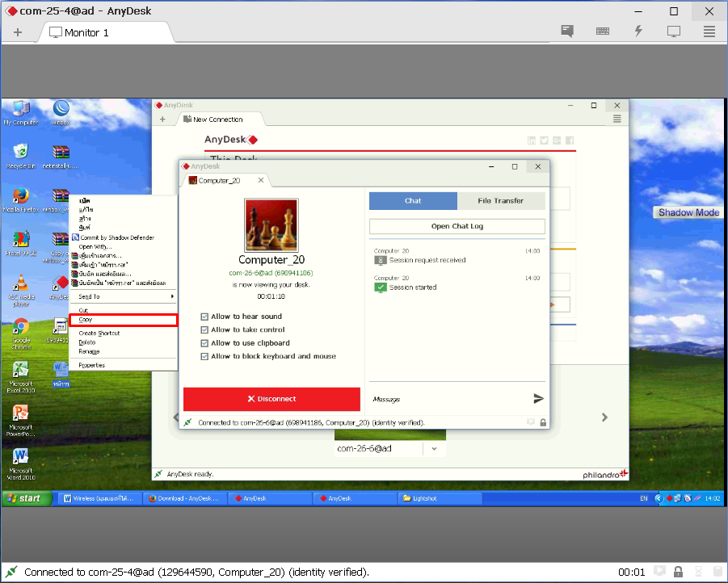Switch to the File Transfer tab

coord(500,201)
